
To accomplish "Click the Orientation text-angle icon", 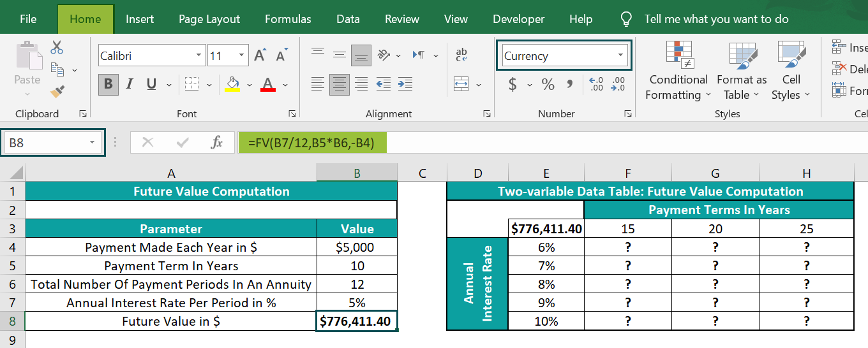I will [x=384, y=55].
